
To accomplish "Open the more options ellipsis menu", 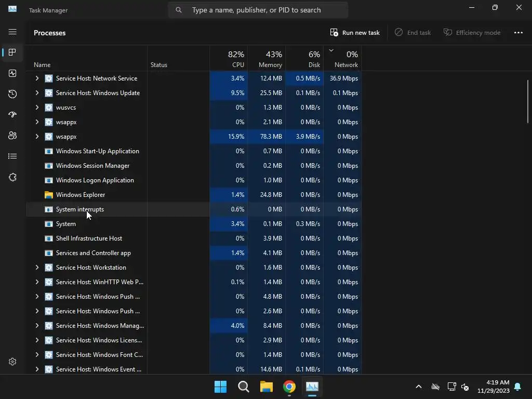I will pos(518,33).
